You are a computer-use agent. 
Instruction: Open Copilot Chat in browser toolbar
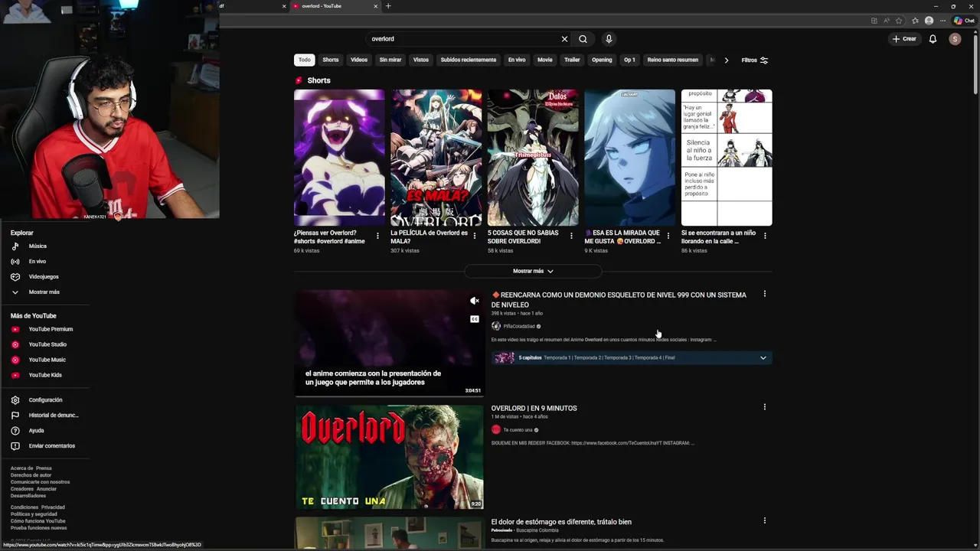(964, 21)
